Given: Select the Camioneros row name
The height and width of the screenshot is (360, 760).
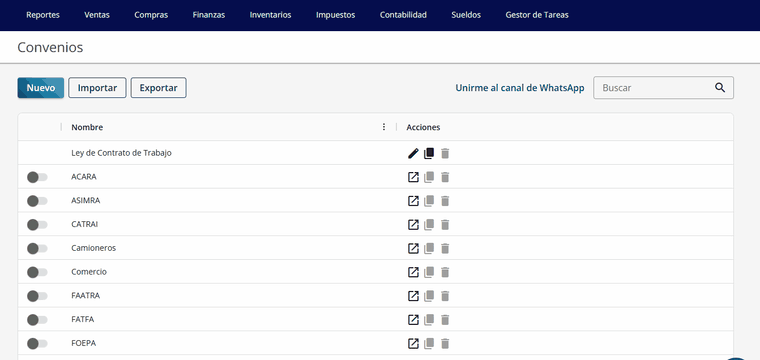Looking at the screenshot, I should point(94,248).
